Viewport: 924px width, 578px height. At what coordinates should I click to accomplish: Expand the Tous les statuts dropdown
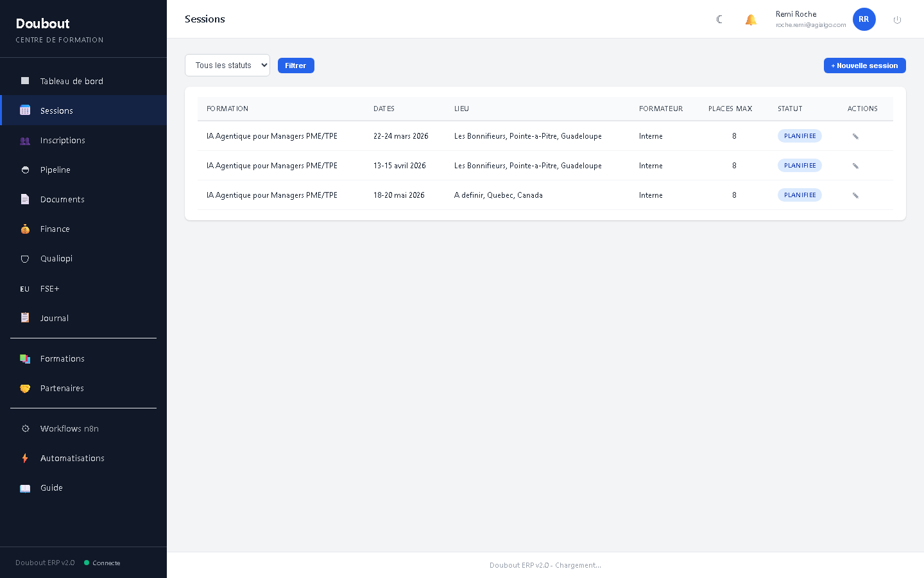click(x=227, y=66)
